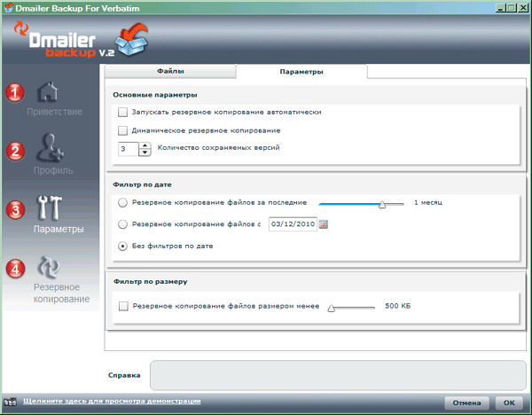Click the 1 месяц date slider thumb
The width and height of the screenshot is (532, 415).
click(x=382, y=204)
